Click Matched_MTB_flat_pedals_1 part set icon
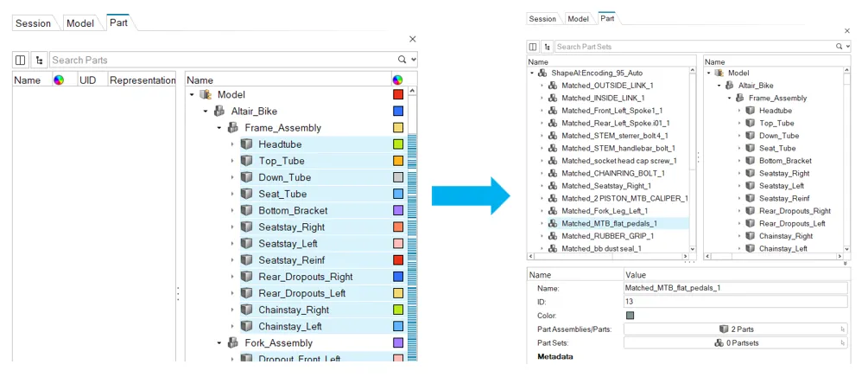This screenshot has height=377, width=868. pyautogui.click(x=553, y=223)
